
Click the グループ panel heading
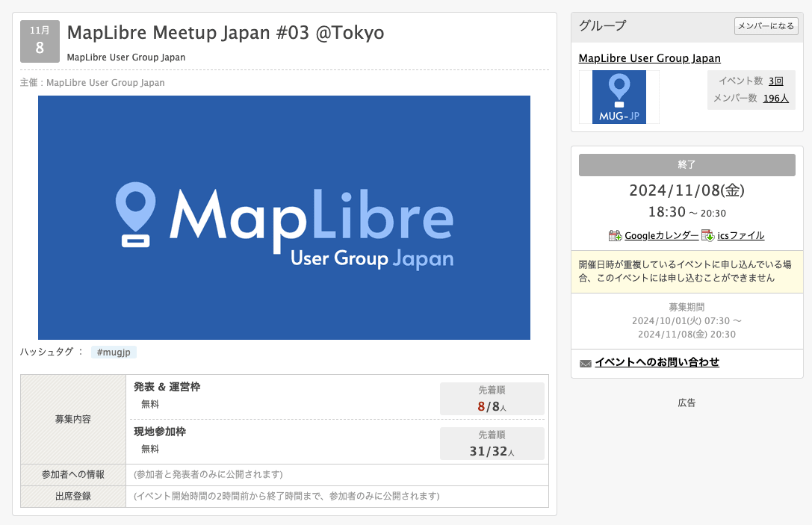(602, 25)
